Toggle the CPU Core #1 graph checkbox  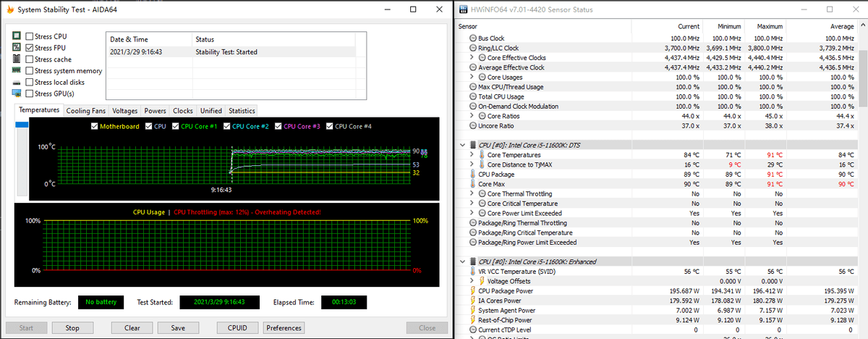point(174,126)
